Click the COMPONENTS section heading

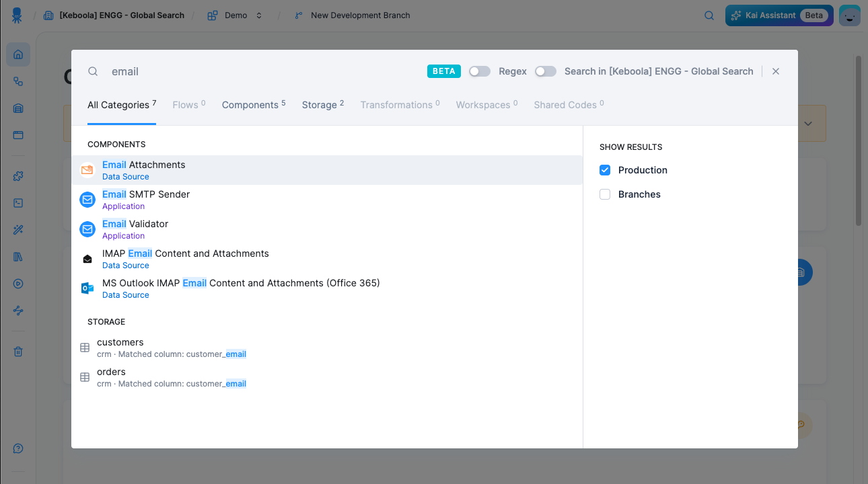coord(116,145)
